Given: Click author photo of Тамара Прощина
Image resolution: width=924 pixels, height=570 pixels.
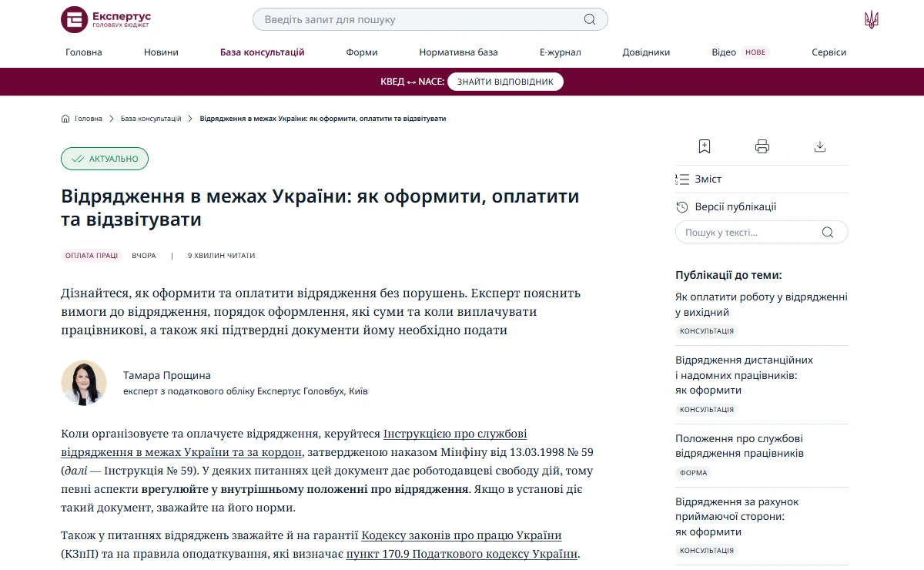Looking at the screenshot, I should [x=84, y=383].
